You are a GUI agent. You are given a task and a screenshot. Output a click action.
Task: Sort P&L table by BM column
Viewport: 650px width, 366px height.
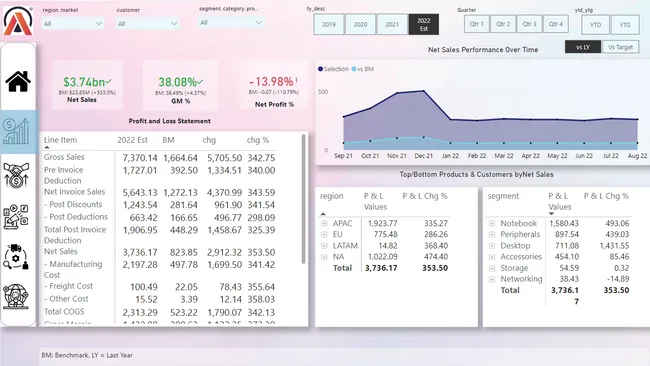(168, 140)
